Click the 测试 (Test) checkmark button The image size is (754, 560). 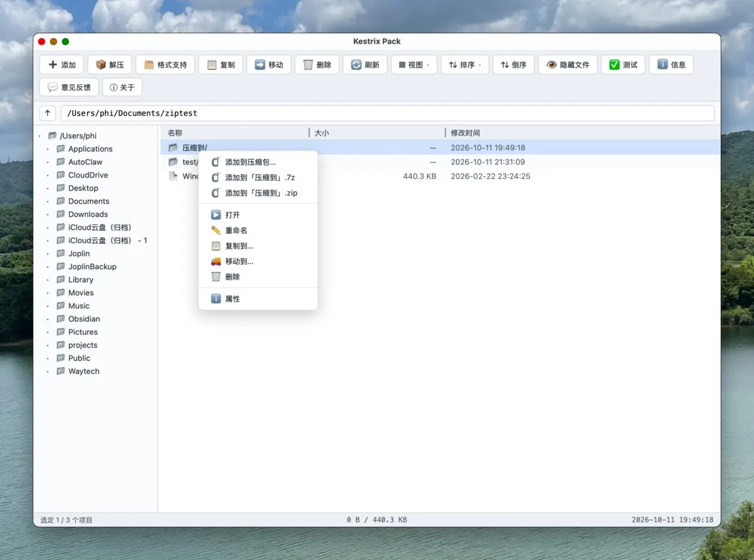[623, 65]
